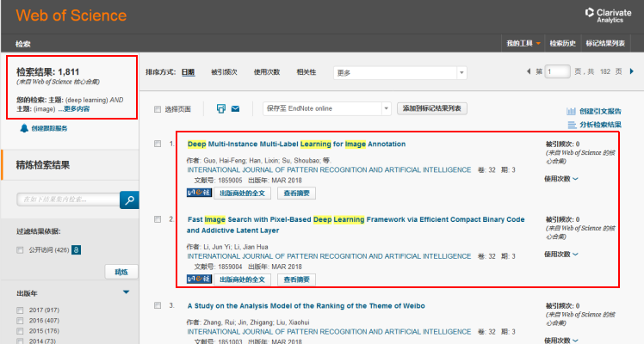Click 出版商处的全文 for result 2
The height and width of the screenshot is (344, 644).
click(x=242, y=279)
